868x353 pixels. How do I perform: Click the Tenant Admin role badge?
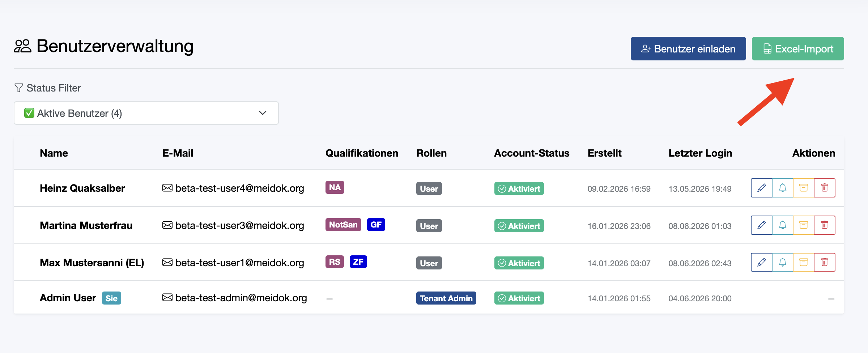point(446,298)
